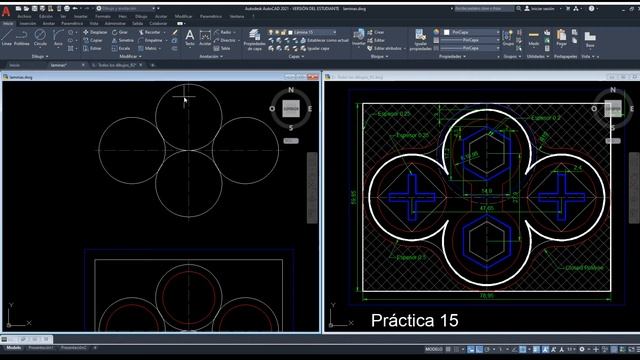Expand the Capas panel
Screen dimensions: 640x360
point(296,57)
